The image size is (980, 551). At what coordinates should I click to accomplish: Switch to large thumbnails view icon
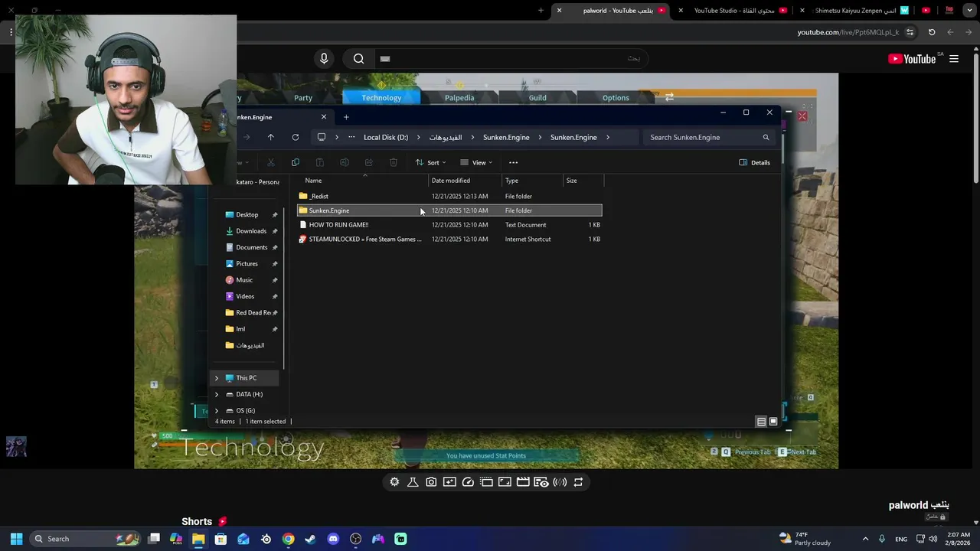tap(773, 422)
